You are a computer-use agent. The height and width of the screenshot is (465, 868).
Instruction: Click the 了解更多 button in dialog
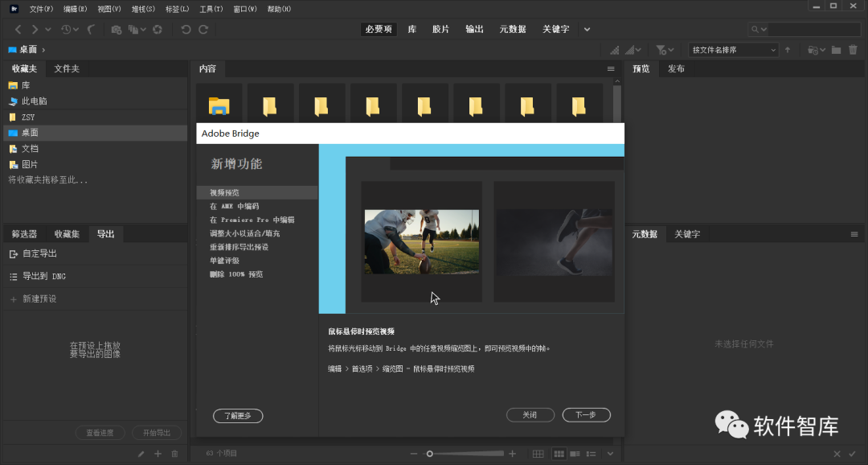pos(238,416)
